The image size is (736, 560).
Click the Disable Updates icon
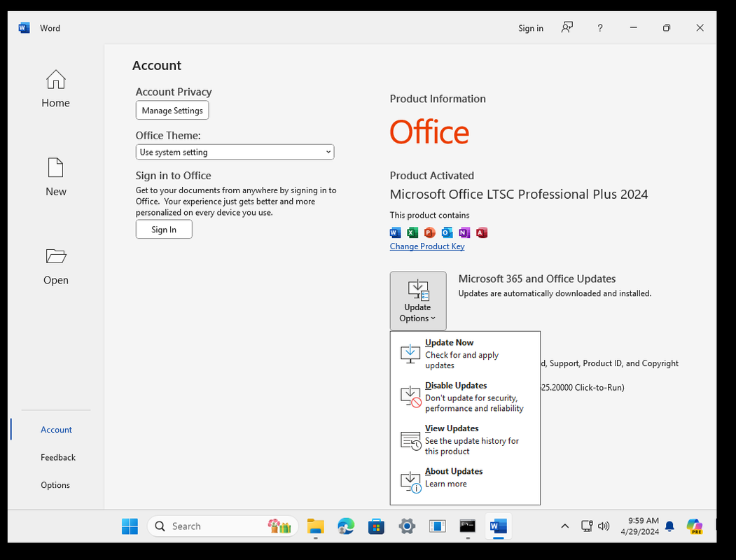point(410,396)
